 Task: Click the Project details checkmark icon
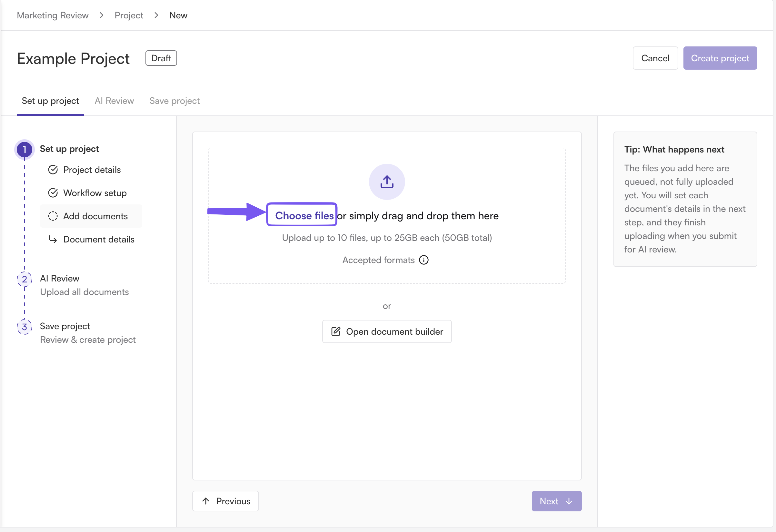(53, 170)
